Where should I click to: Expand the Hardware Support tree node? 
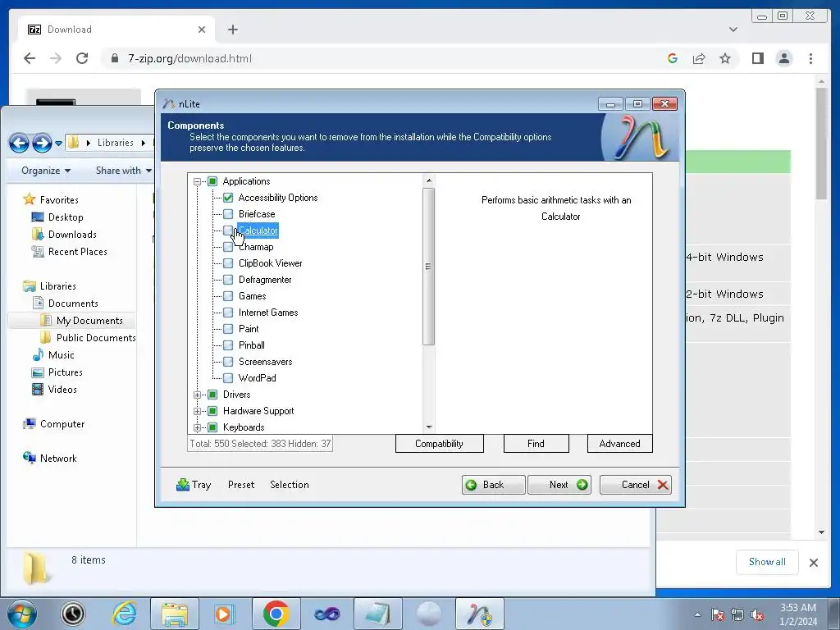pos(197,412)
